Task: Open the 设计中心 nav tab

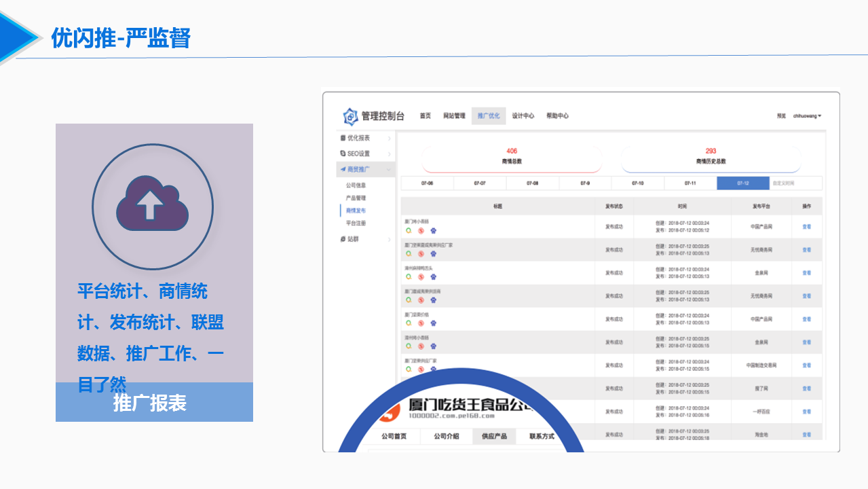Action: (523, 116)
